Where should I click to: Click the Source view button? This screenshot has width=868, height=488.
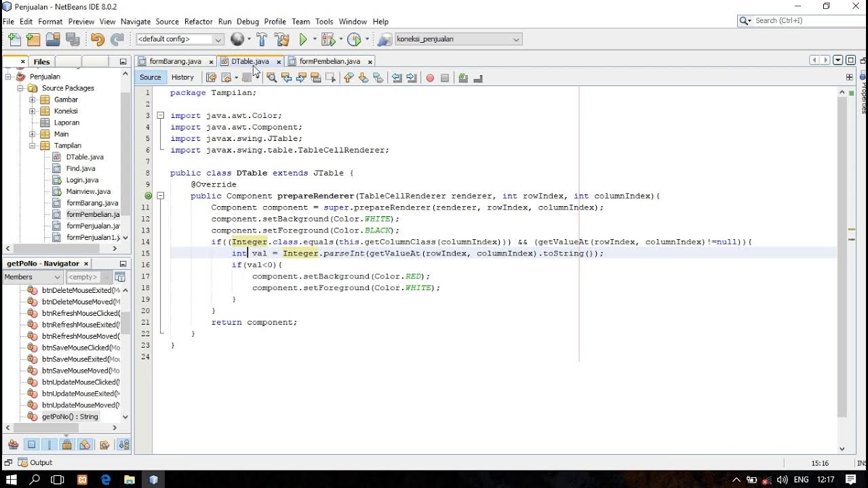(x=150, y=77)
